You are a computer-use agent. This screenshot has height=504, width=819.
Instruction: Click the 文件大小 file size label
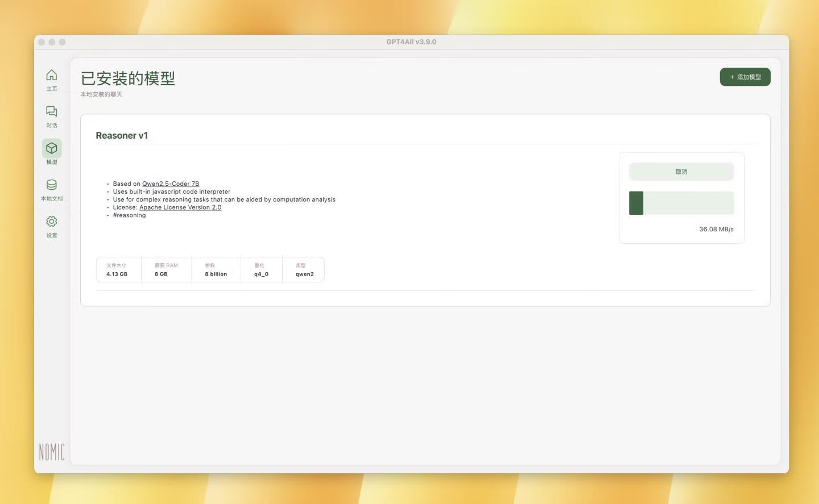(116, 265)
